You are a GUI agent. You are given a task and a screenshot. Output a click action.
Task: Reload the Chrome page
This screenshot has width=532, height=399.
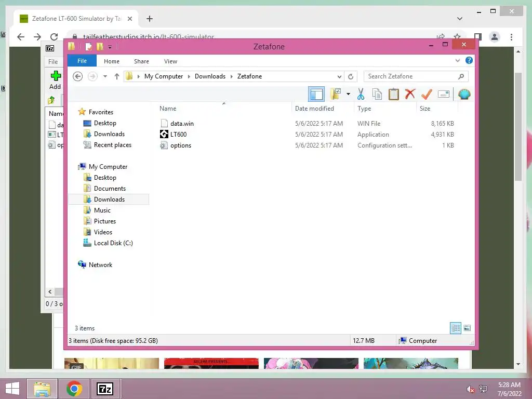point(54,37)
